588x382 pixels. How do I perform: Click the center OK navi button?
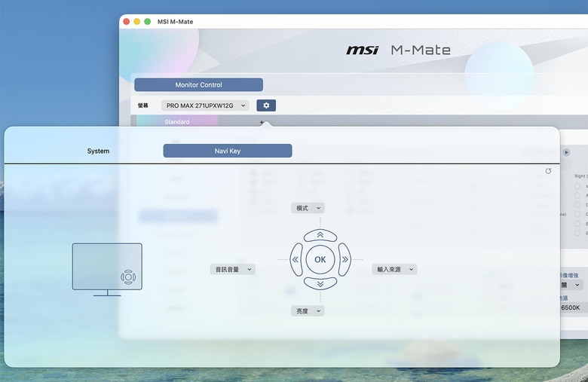[x=320, y=259]
